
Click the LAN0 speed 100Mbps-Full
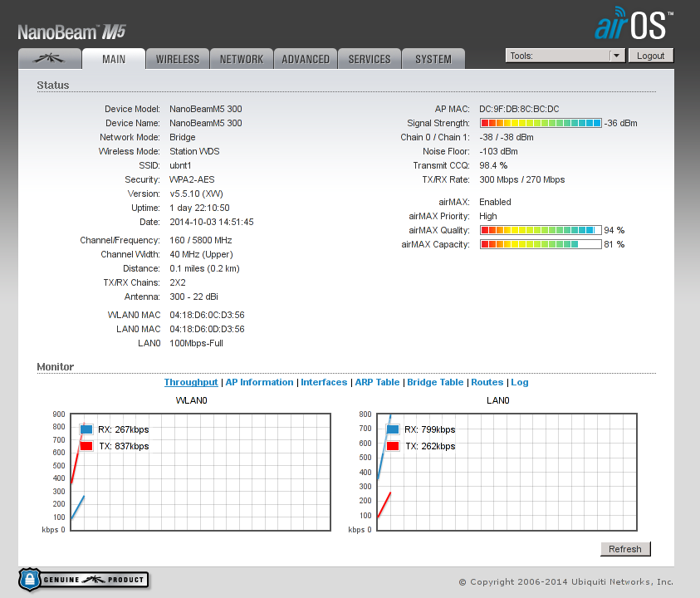[x=197, y=344]
